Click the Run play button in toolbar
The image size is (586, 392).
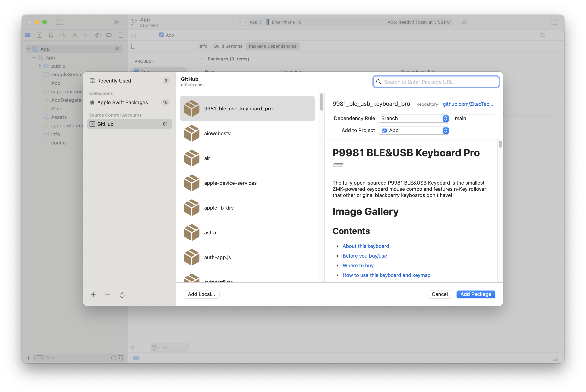coord(116,22)
